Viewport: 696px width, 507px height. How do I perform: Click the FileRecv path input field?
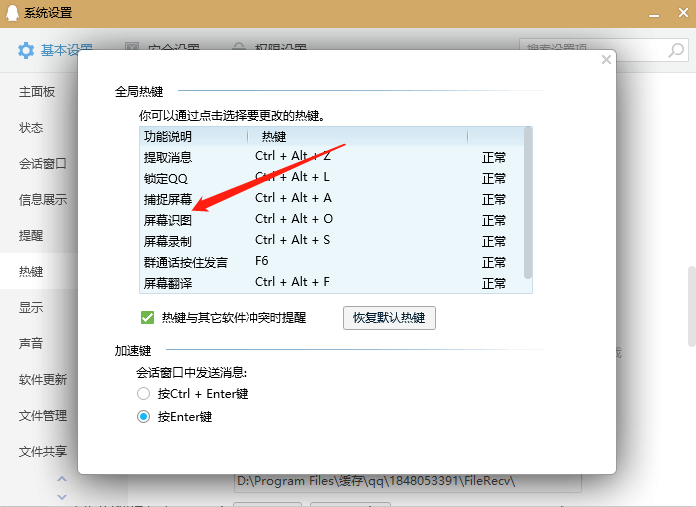point(407,481)
